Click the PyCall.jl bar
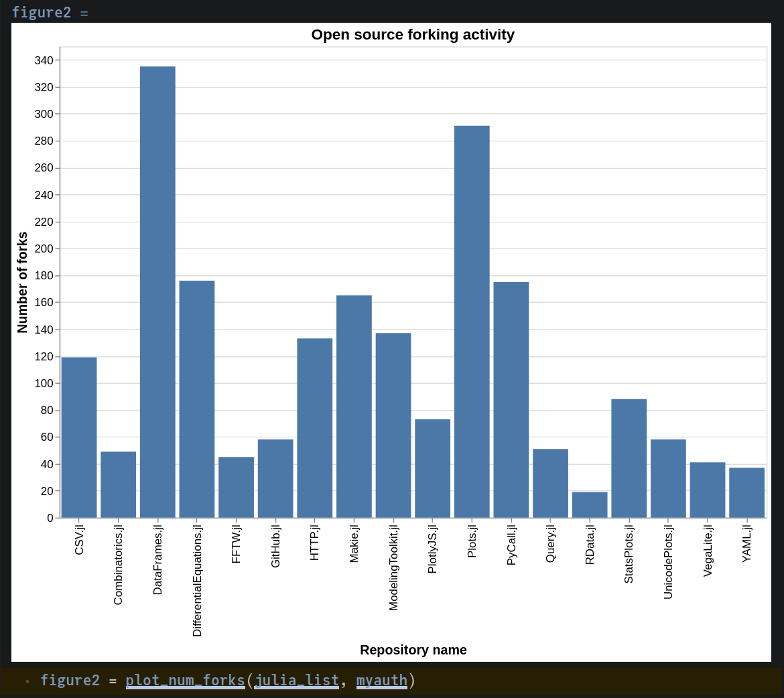784x698 pixels. click(511, 400)
